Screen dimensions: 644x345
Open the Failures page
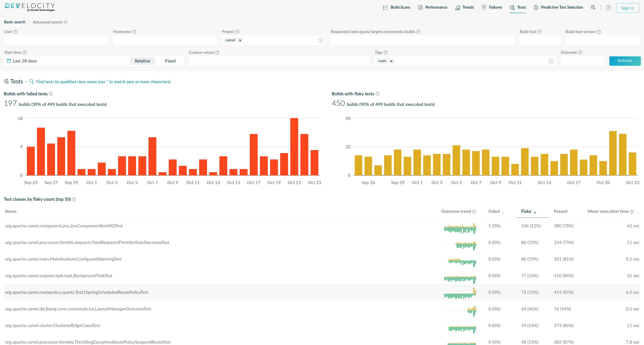coord(492,7)
